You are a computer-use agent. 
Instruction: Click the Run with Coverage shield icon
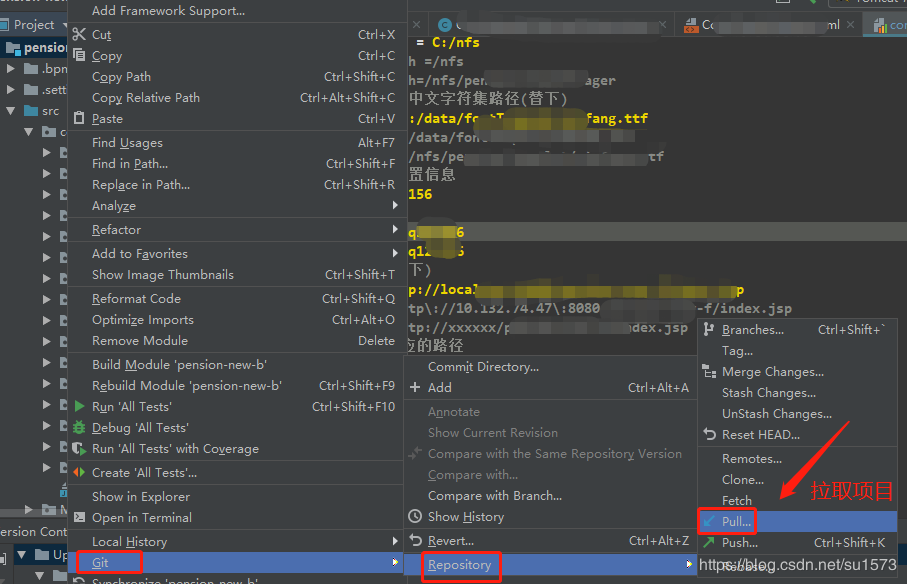click(x=79, y=449)
